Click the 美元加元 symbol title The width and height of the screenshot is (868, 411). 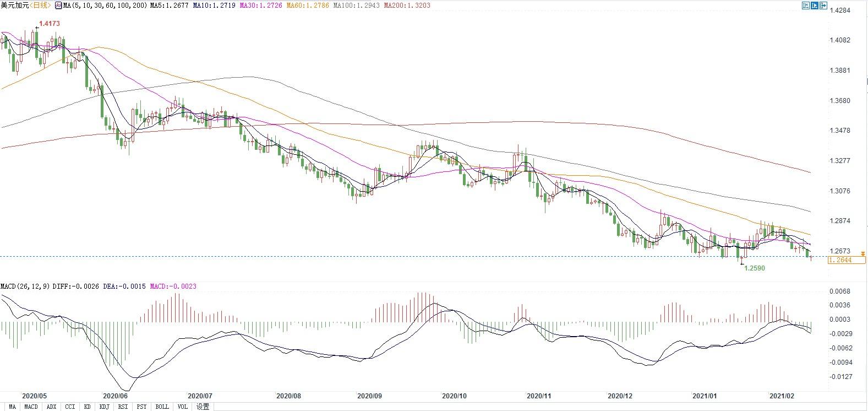coord(14,6)
